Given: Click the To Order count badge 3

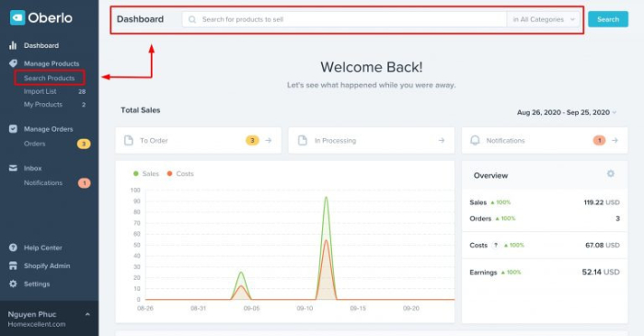Looking at the screenshot, I should pyautogui.click(x=252, y=141).
